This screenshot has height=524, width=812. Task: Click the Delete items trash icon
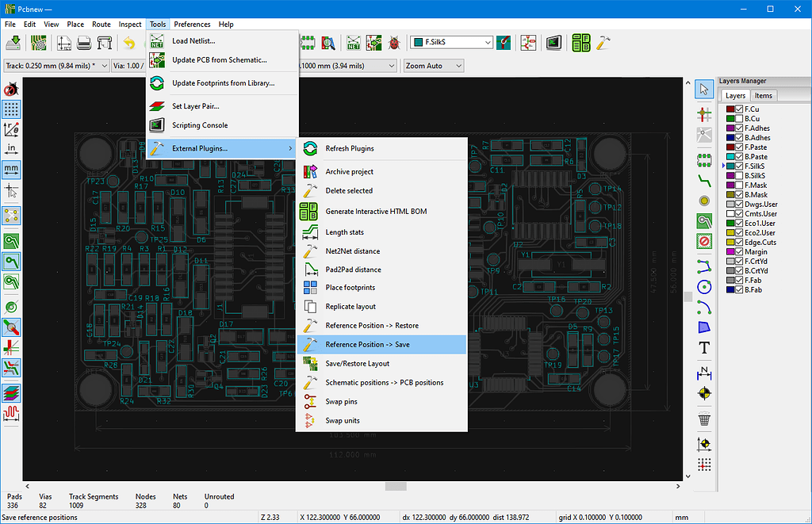[x=703, y=419]
